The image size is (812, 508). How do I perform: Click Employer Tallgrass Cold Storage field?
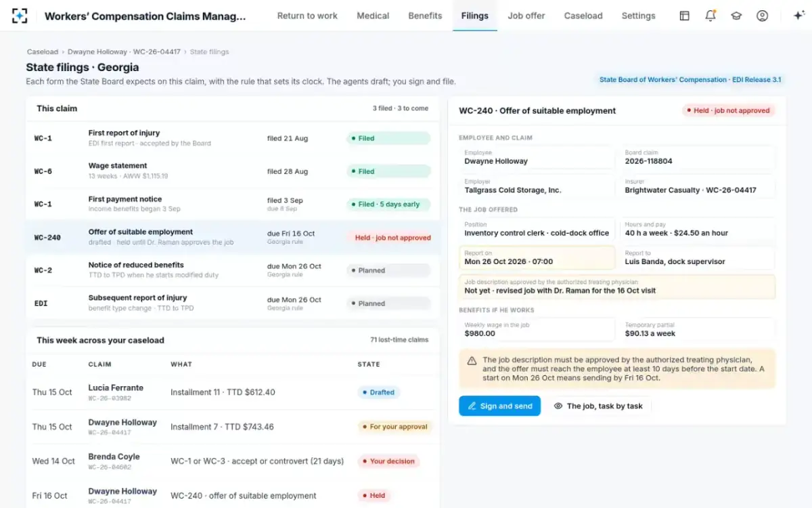537,186
